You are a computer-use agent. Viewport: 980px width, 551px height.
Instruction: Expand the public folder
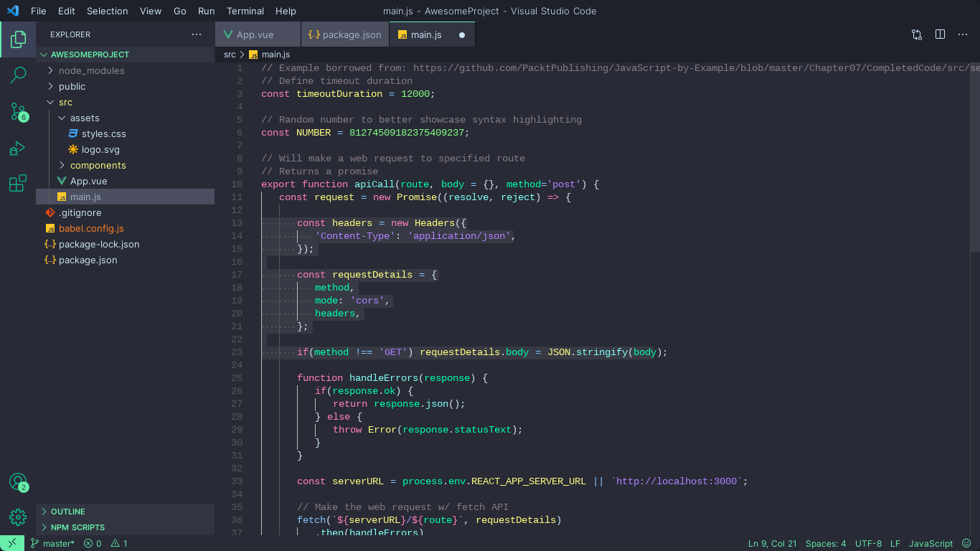pos(125,86)
